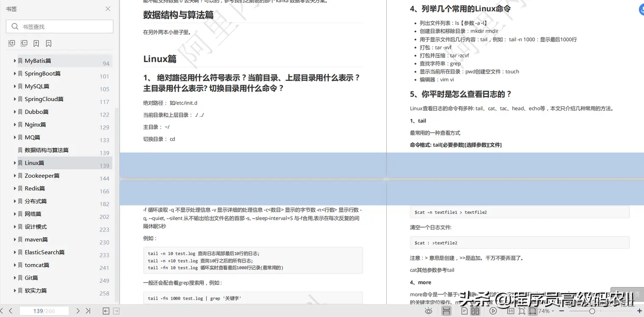Switch to single page view
The width and height of the screenshot is (644, 317).
465,311
